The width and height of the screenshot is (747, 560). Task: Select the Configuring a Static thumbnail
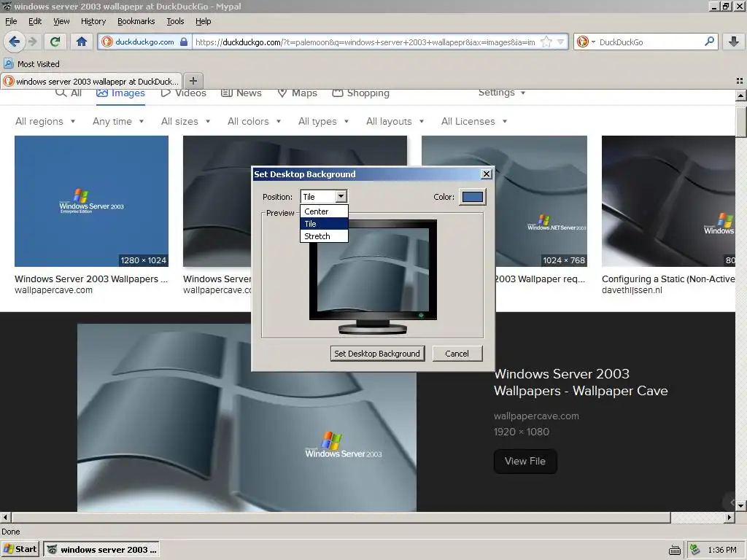click(x=668, y=201)
